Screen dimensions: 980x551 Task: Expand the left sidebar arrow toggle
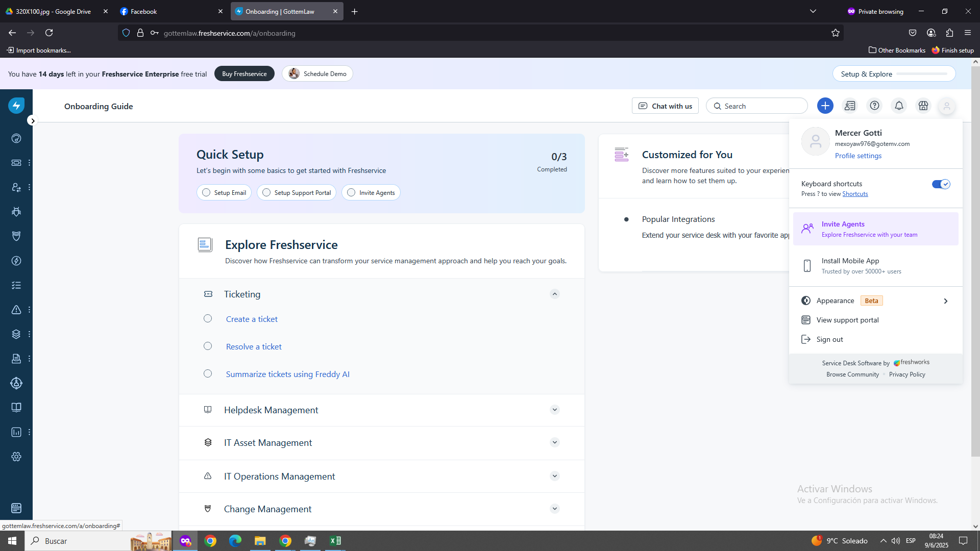pyautogui.click(x=33, y=121)
